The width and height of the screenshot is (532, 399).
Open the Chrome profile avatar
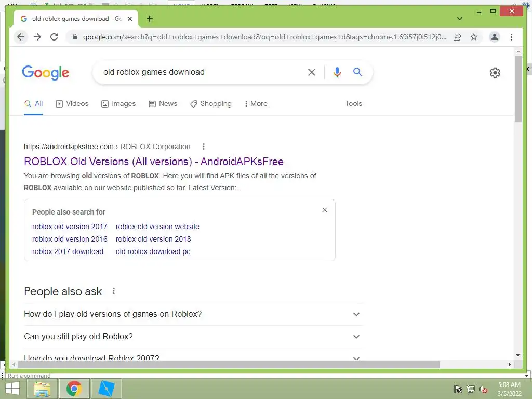(x=495, y=37)
